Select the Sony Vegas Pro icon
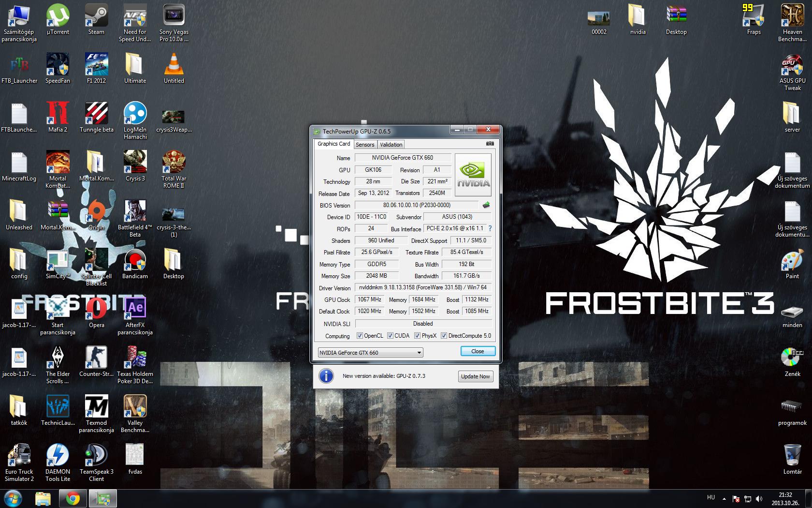The image size is (812, 508). tap(174, 23)
